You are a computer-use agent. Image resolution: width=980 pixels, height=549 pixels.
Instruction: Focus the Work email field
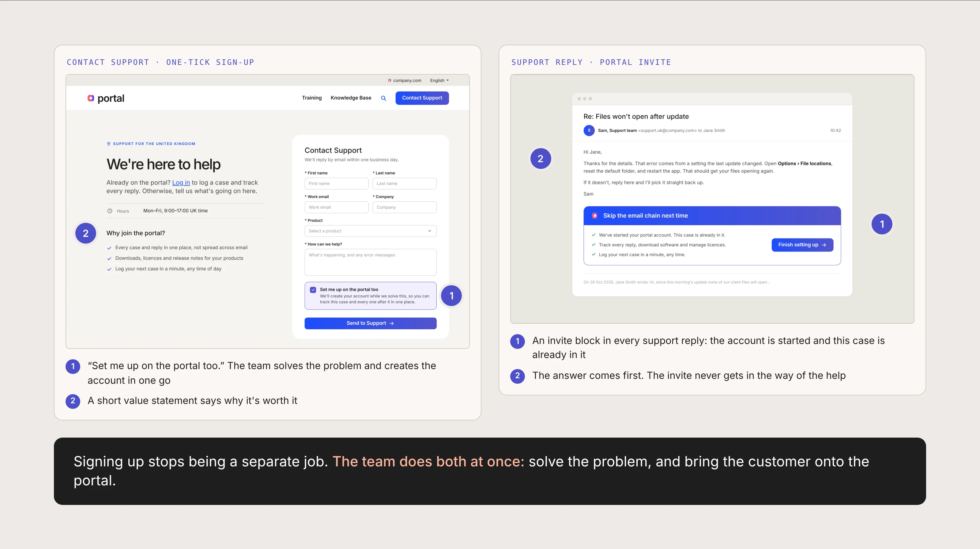point(336,207)
